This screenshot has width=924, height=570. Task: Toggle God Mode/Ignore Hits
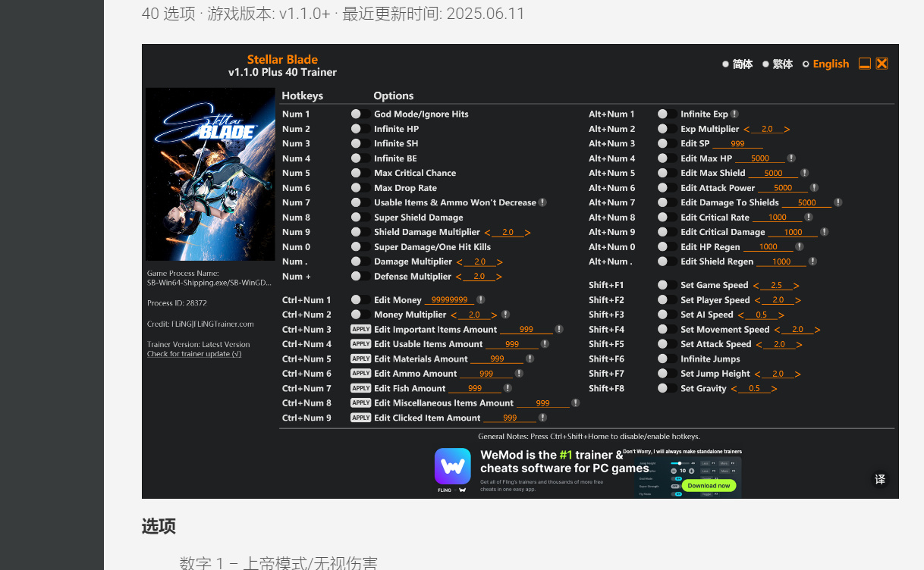point(360,114)
